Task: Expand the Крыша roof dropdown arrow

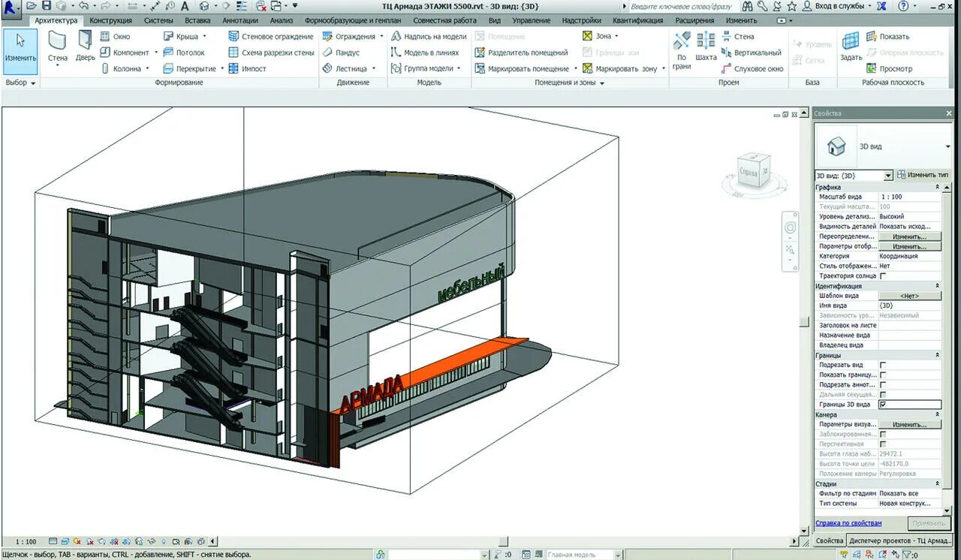Action: 204,36
